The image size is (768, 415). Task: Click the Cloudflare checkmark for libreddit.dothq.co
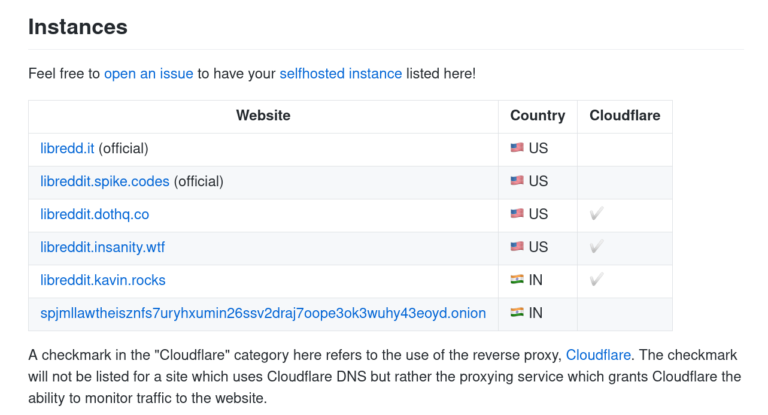[x=597, y=214]
